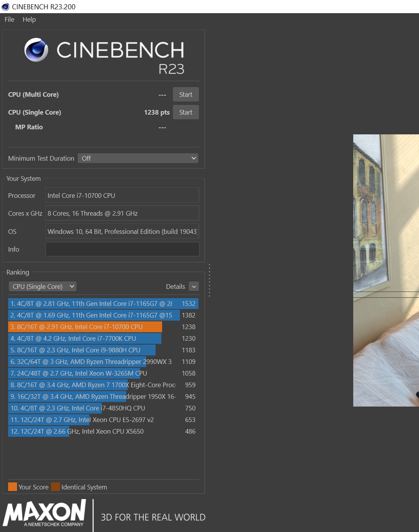This screenshot has height=532, width=419.
Task: Select the Xeon W-3265M ranking row
Action: (x=103, y=373)
